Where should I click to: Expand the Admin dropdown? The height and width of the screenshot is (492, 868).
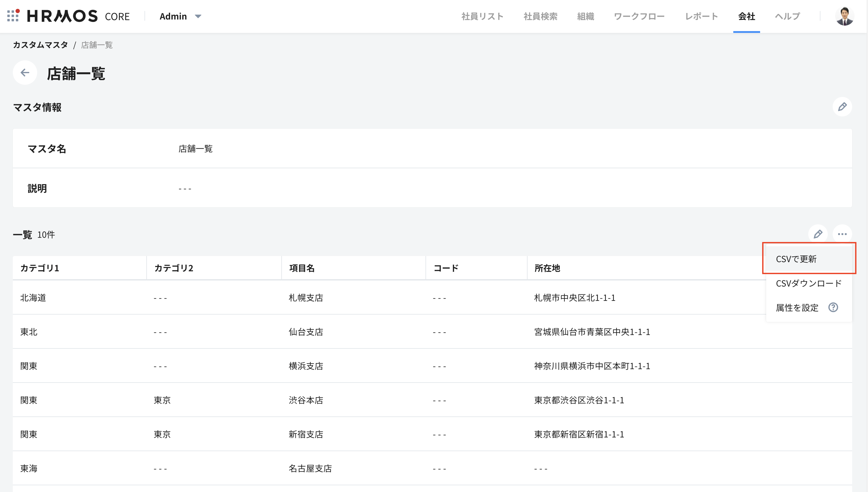click(x=180, y=16)
